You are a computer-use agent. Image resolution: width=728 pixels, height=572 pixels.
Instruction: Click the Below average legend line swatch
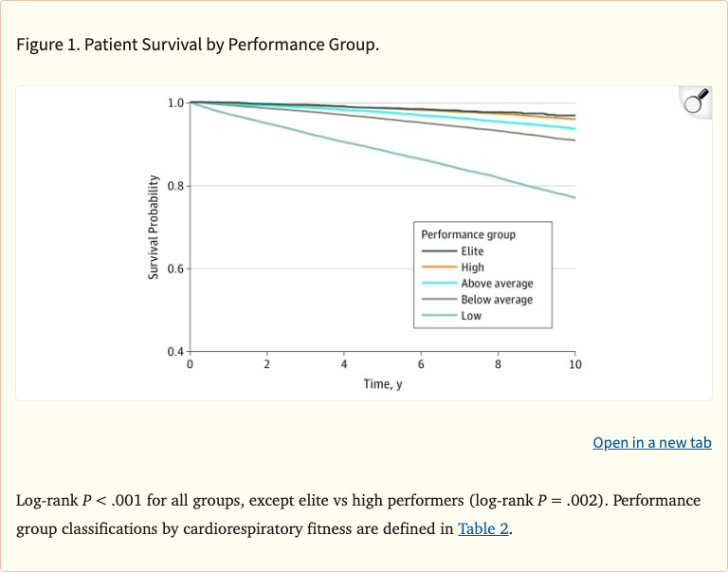(439, 300)
